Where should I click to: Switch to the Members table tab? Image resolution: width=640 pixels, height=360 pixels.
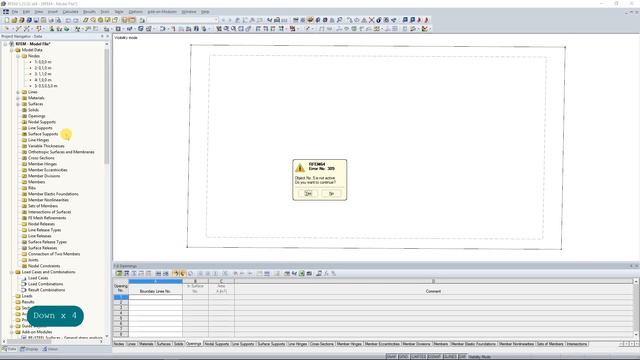pos(440,344)
